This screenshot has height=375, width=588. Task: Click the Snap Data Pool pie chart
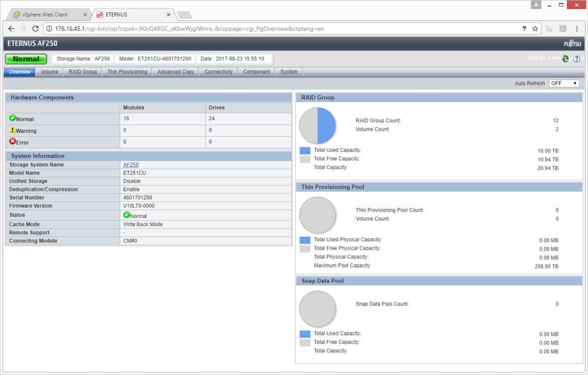point(317,309)
